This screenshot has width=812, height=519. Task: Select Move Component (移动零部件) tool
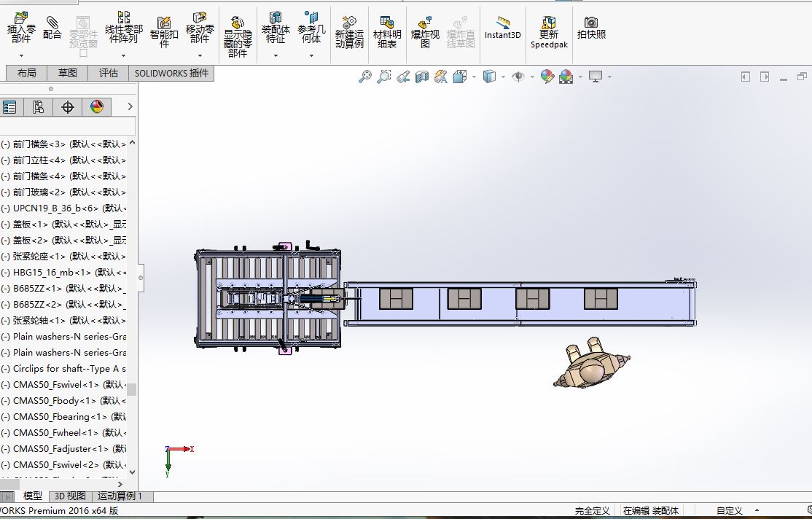tap(200, 28)
